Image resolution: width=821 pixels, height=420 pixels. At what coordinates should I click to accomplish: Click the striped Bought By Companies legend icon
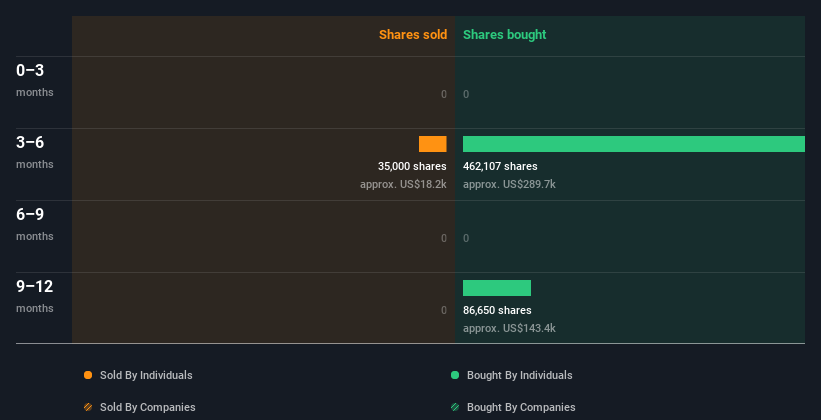(x=455, y=407)
